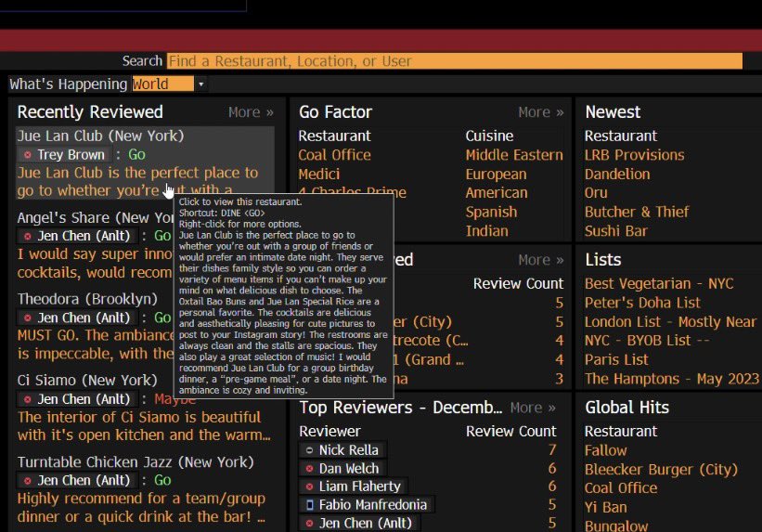Select Spanish cuisine
Viewport: 762px width, 532px height.
(491, 212)
